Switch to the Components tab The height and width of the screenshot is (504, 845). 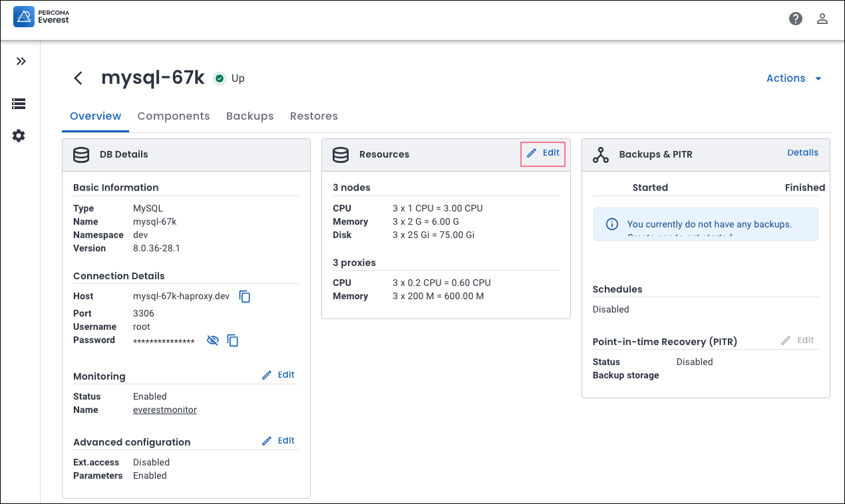point(173,116)
